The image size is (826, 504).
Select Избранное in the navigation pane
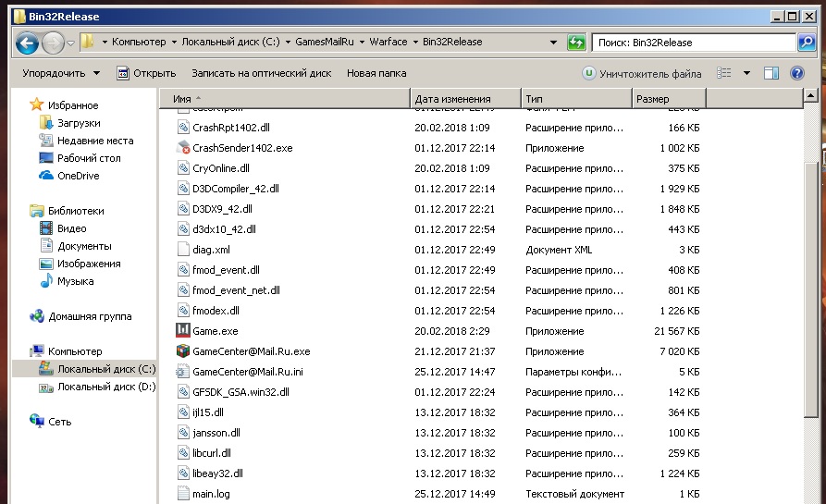coord(73,105)
